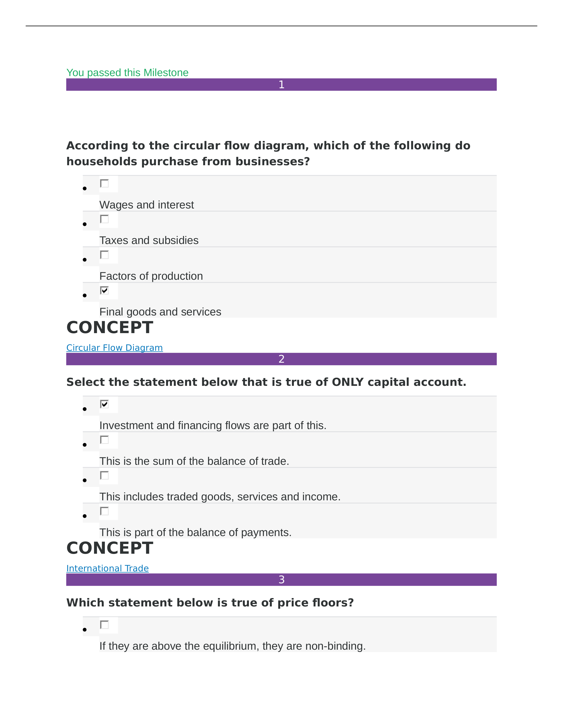
Task: Scroll down to view more answer options
Action: click(x=281, y=679)
